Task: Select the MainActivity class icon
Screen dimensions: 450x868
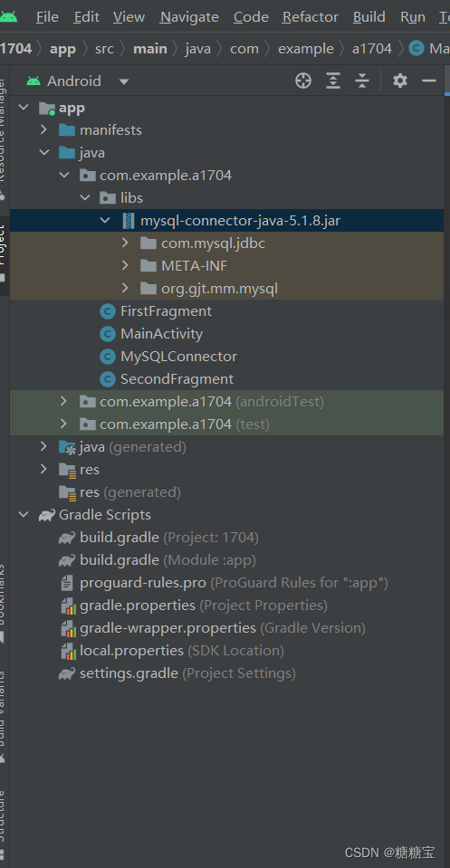Action: [108, 334]
